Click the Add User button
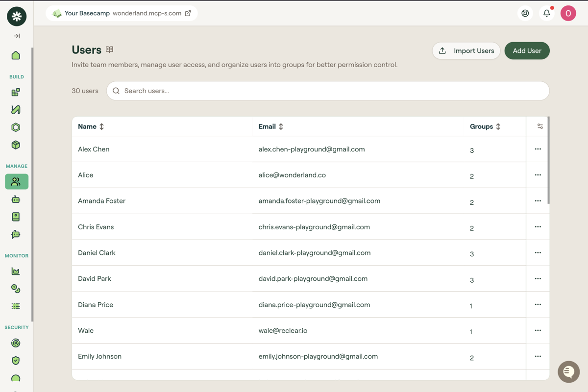The image size is (588, 392). (x=527, y=51)
